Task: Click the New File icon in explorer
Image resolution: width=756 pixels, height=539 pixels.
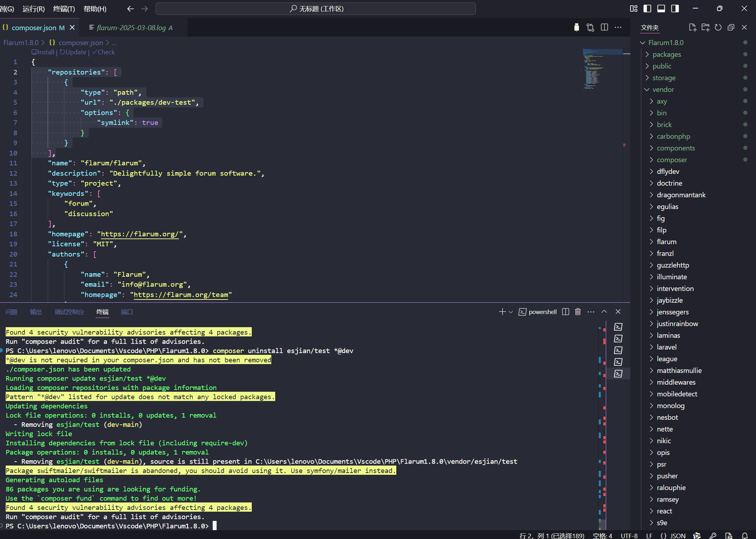Action: click(x=692, y=27)
